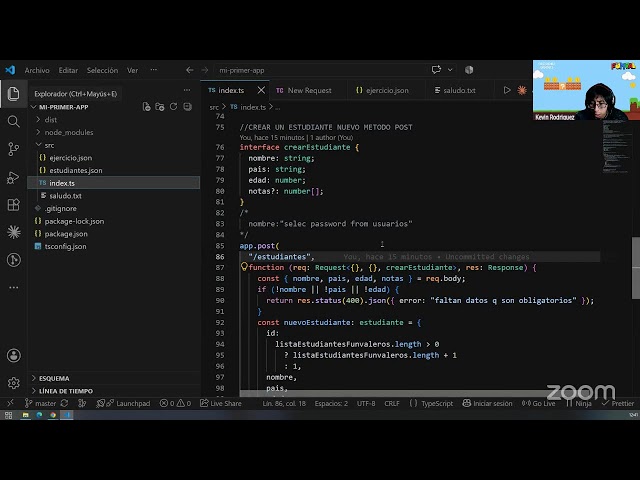This screenshot has height=480, width=640.
Task: Open the Git graph circular icon view
Action: (13, 260)
